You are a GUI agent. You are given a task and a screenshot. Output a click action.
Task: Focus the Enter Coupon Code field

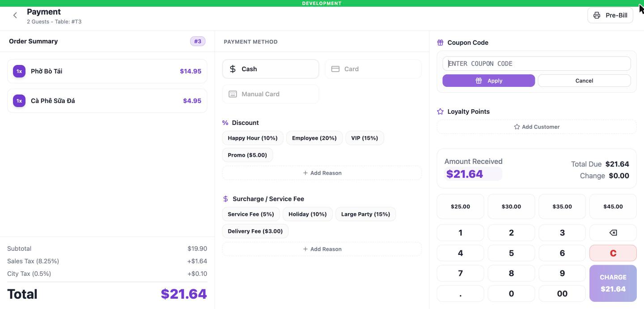(537, 64)
